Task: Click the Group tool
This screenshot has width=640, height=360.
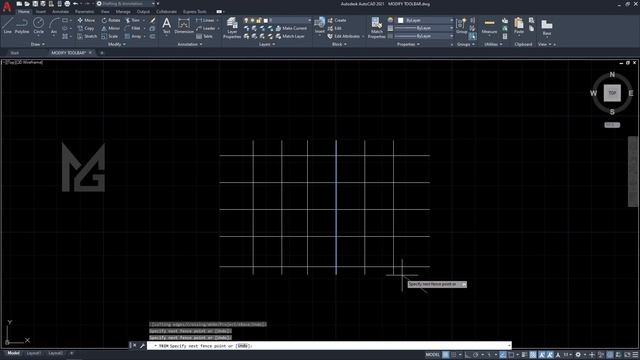Action: click(462, 25)
